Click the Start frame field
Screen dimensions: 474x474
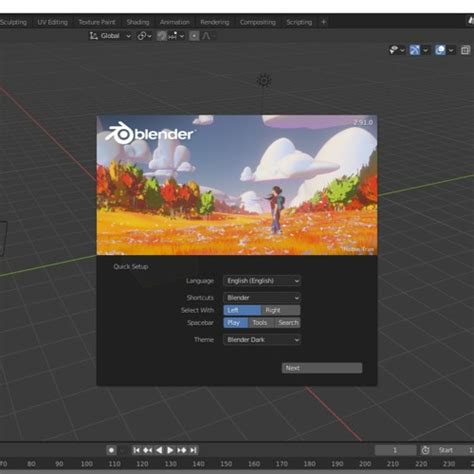pyautogui.click(x=453, y=450)
